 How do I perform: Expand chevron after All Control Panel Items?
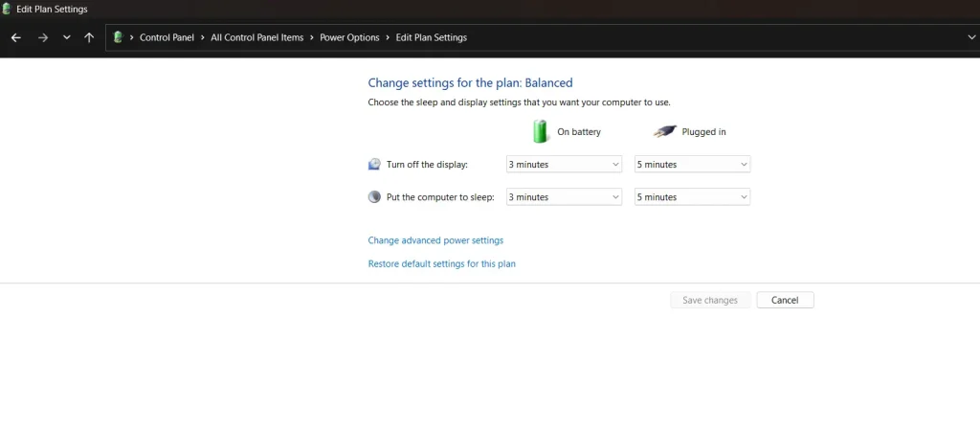pos(312,37)
